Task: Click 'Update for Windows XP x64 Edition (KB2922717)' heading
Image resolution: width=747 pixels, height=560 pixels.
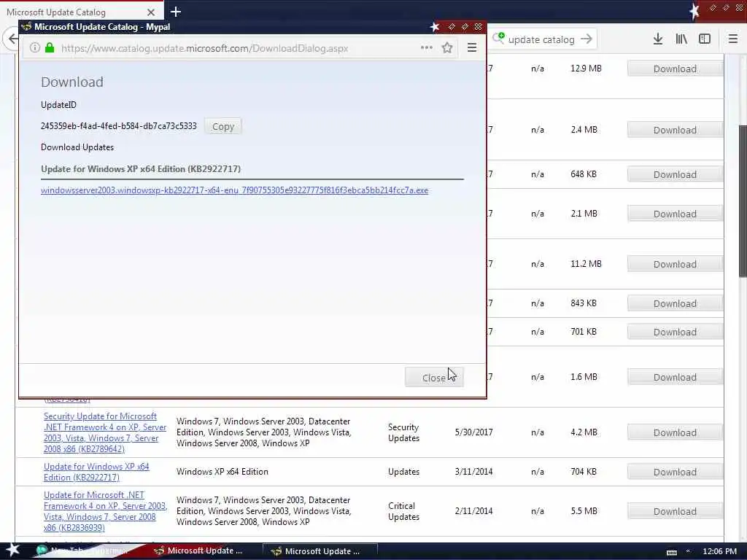Action: (141, 169)
